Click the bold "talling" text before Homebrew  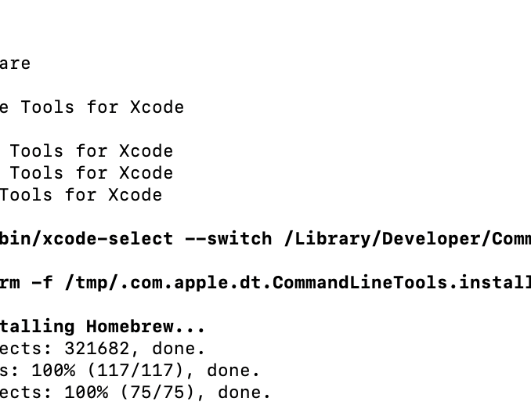tap(37, 327)
